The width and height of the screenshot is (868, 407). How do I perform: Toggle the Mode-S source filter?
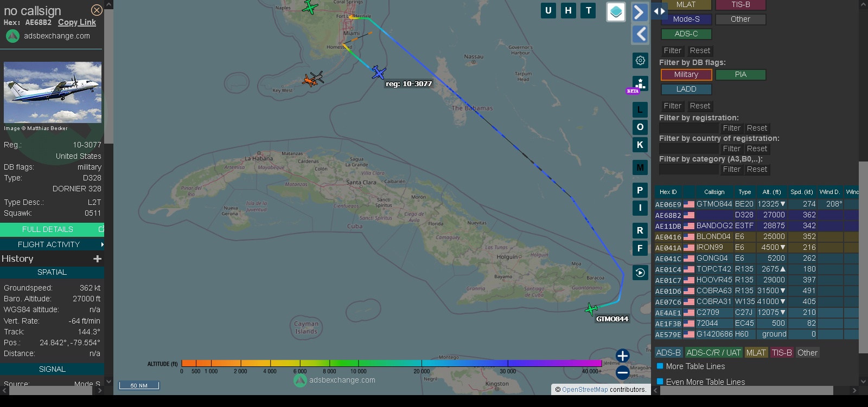686,19
